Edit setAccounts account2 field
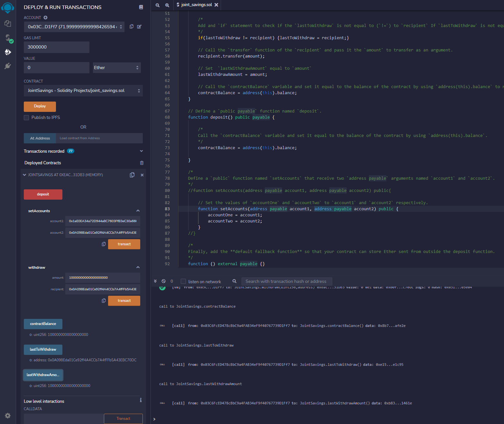 point(103,233)
